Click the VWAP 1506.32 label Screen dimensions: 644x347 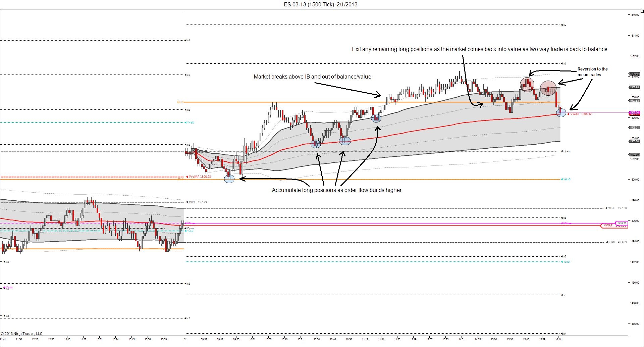pos(581,114)
